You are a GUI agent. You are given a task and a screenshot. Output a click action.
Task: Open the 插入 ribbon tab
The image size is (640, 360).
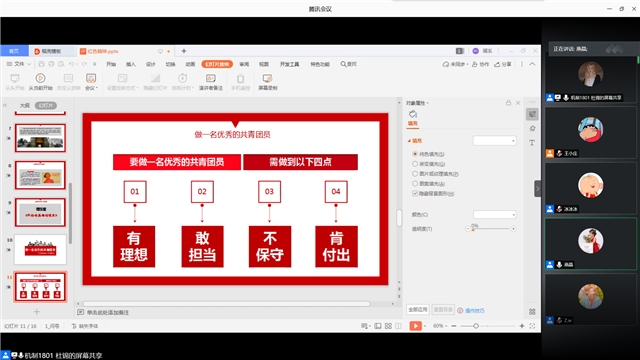pyautogui.click(x=131, y=64)
